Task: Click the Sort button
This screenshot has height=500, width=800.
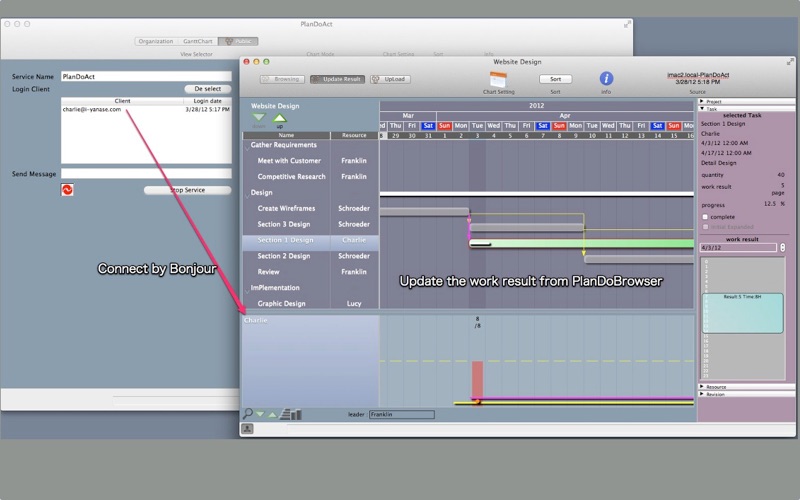Action: pos(555,79)
